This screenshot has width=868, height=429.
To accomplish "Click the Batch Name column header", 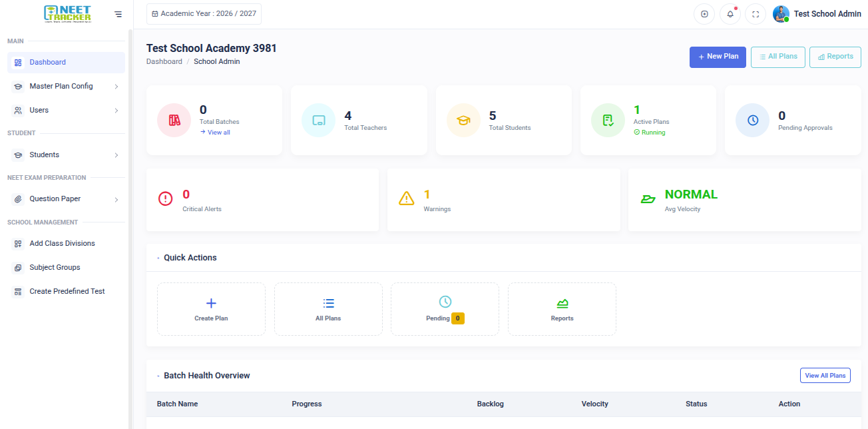I will pos(177,404).
